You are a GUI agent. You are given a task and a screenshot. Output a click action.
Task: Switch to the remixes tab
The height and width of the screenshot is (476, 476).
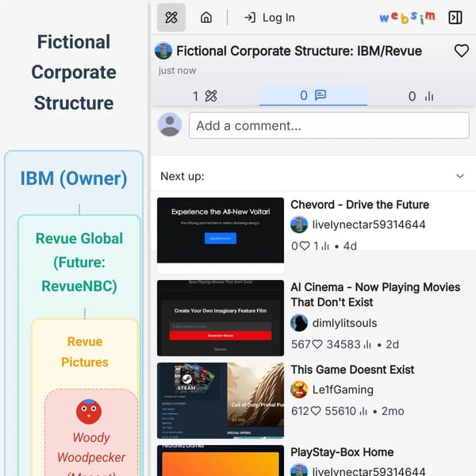pos(205,96)
